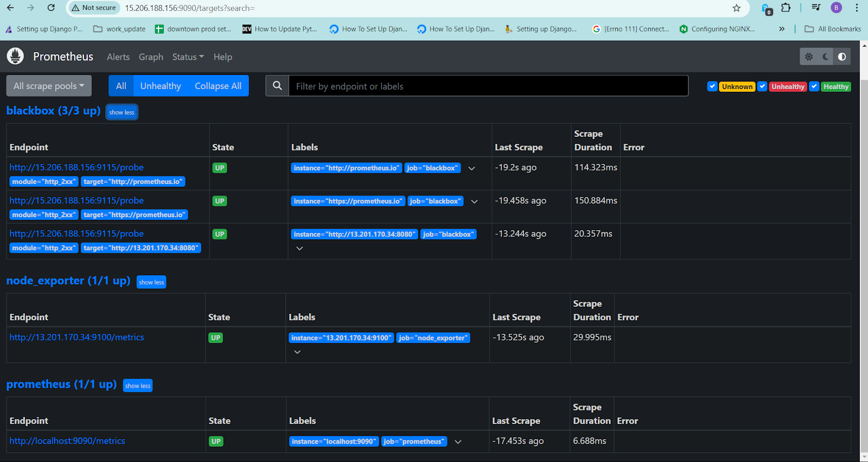Open the Help nav item
868x462 pixels.
click(x=222, y=56)
